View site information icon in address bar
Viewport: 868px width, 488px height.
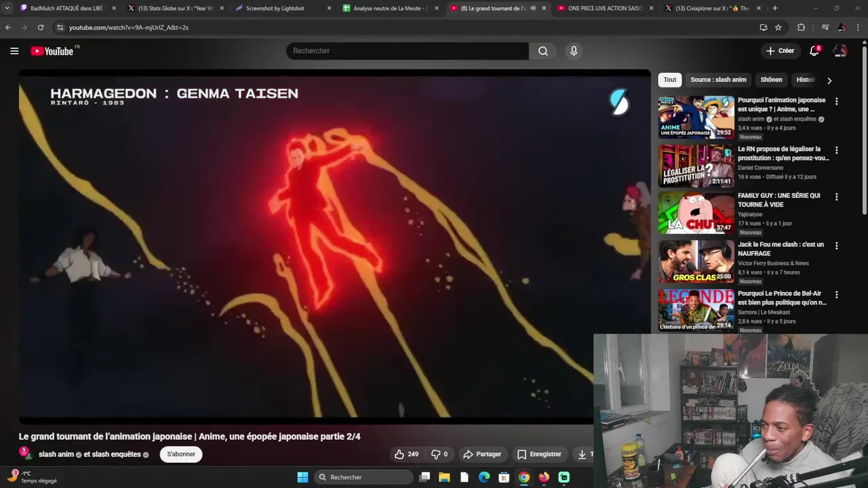(x=60, y=27)
